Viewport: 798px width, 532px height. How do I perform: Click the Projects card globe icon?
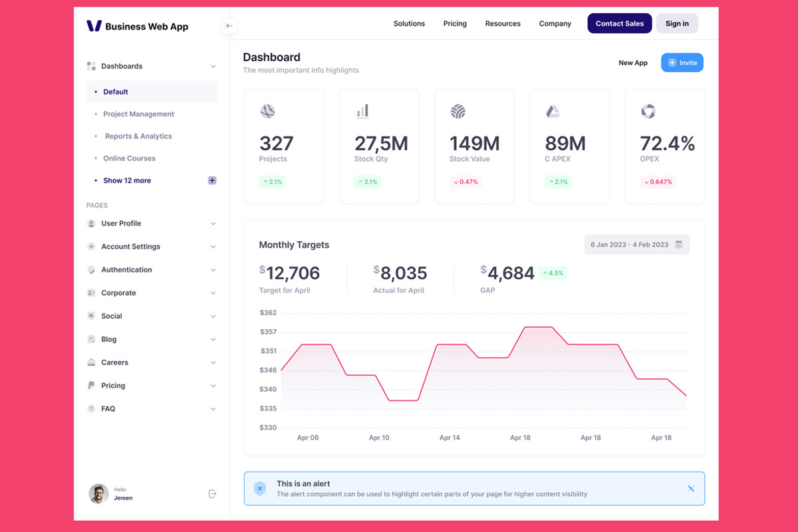pyautogui.click(x=267, y=111)
